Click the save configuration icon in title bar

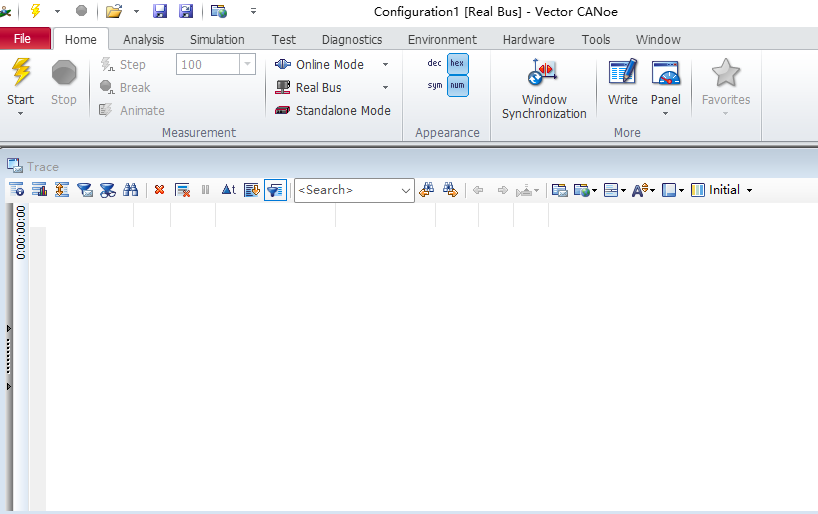[x=160, y=11]
